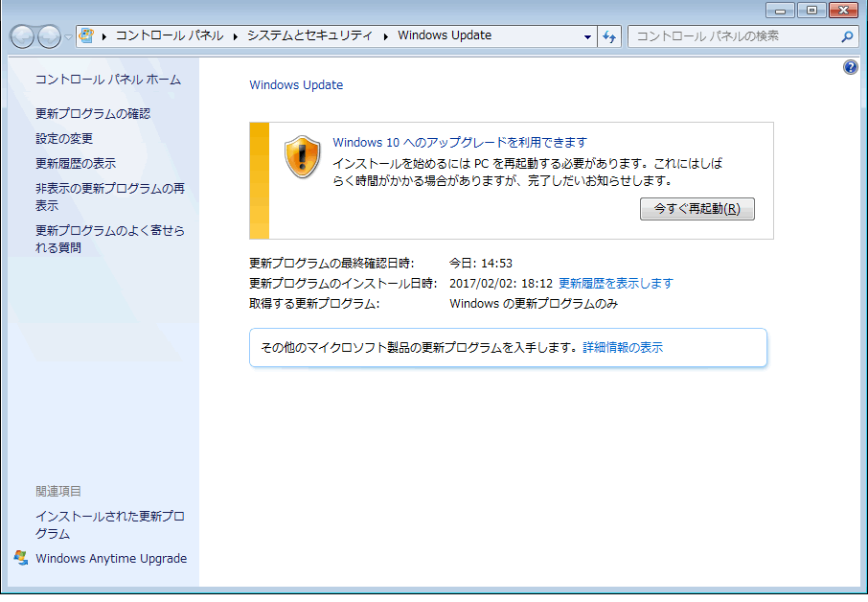
Task: Open コントロール パネル ホーム link
Action: click(108, 80)
